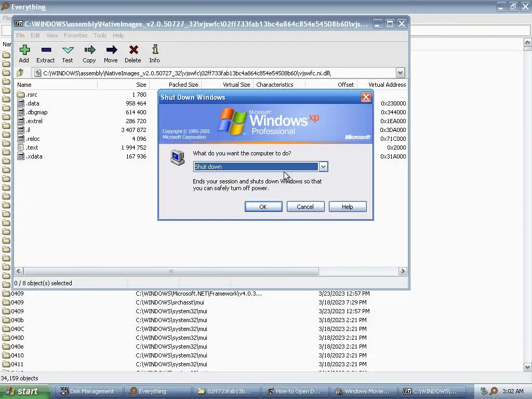
Task: Click Help in Shut Down dialog
Action: [x=348, y=207]
